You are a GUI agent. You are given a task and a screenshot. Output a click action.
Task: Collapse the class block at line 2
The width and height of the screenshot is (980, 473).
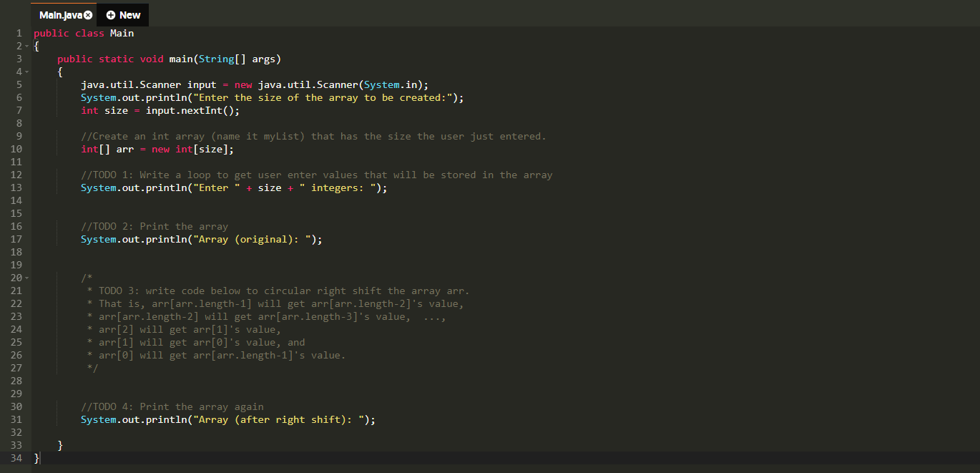tap(26, 47)
